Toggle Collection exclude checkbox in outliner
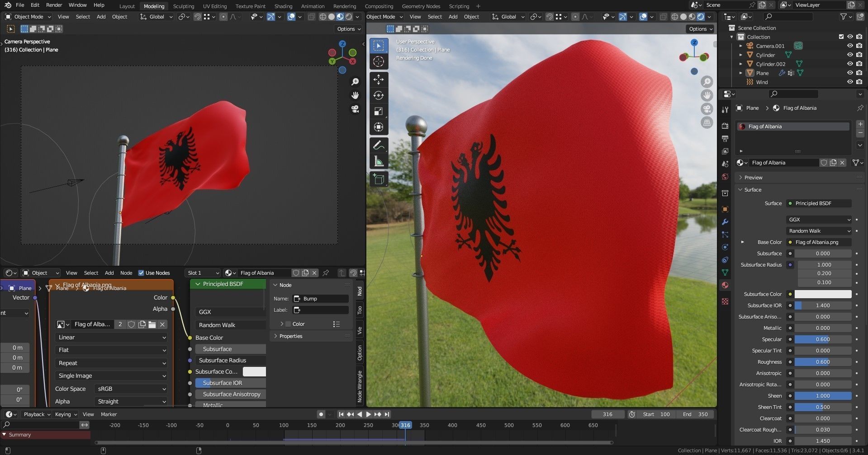This screenshot has height=455, width=868. pyautogui.click(x=841, y=37)
